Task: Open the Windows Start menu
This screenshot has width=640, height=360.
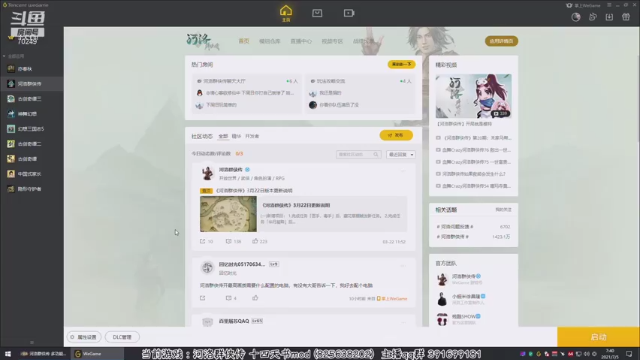Action: [8, 354]
